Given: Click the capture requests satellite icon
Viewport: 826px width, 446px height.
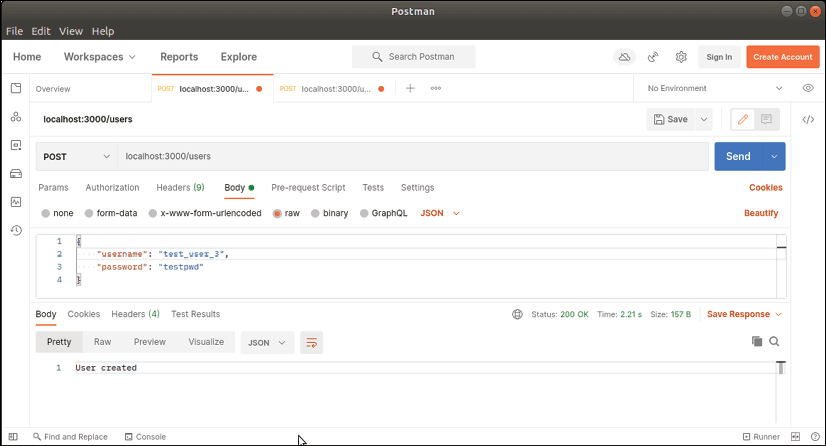Looking at the screenshot, I should tap(653, 57).
